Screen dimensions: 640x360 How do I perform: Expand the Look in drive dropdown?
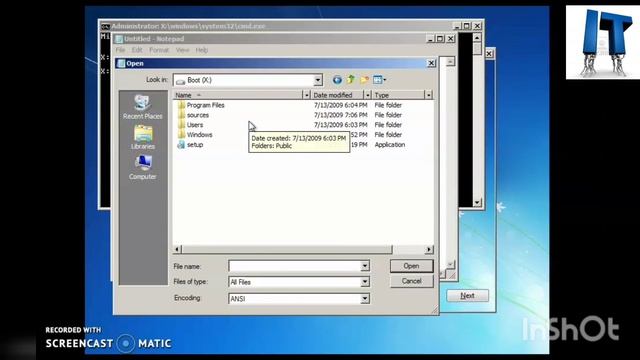point(318,80)
